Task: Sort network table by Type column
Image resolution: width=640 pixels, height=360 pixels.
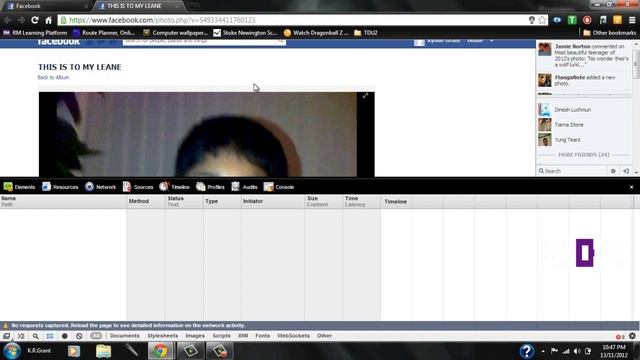Action: [222, 201]
